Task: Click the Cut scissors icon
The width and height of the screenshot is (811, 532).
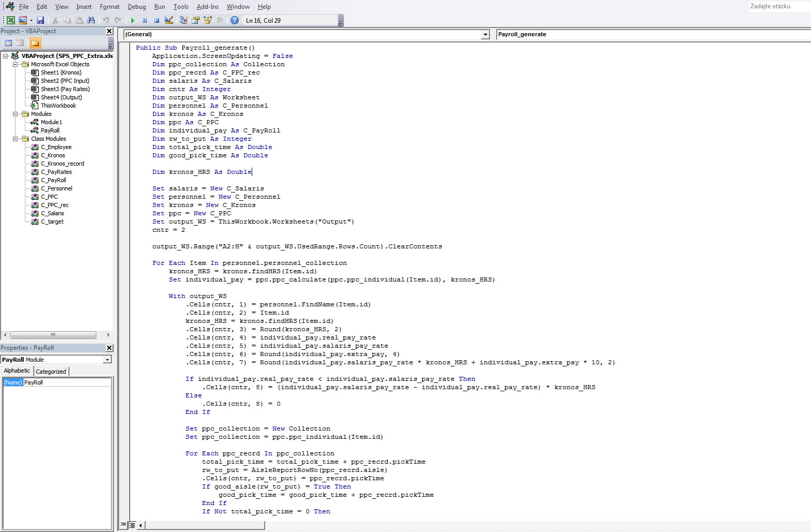Action: click(55, 20)
